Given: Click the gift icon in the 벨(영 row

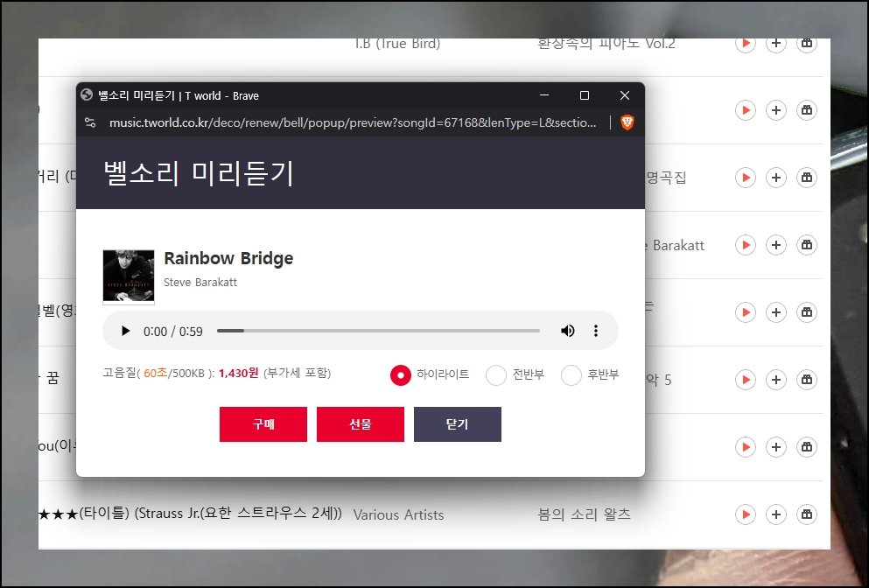Looking at the screenshot, I should (x=806, y=312).
